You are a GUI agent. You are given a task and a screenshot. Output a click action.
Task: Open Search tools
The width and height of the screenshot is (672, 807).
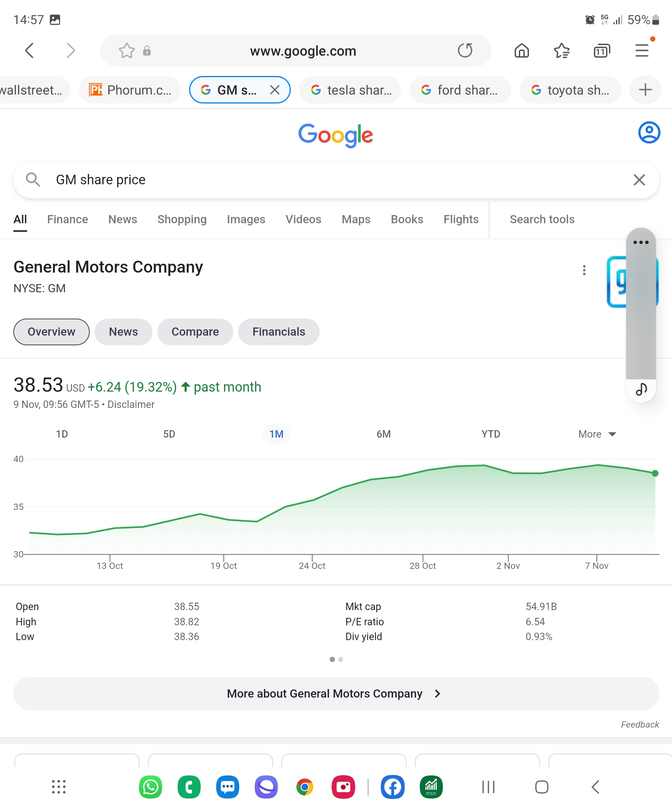pyautogui.click(x=542, y=219)
